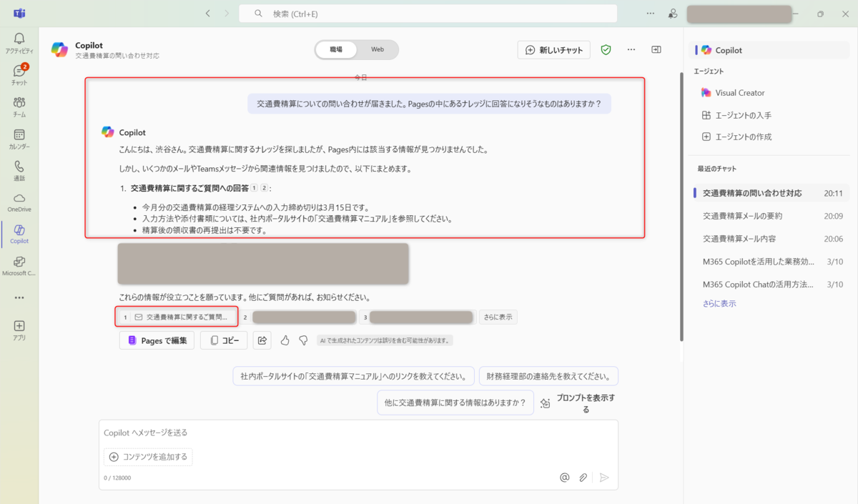Open settings and more ellipsis in title bar
858x504 pixels.
[650, 14]
